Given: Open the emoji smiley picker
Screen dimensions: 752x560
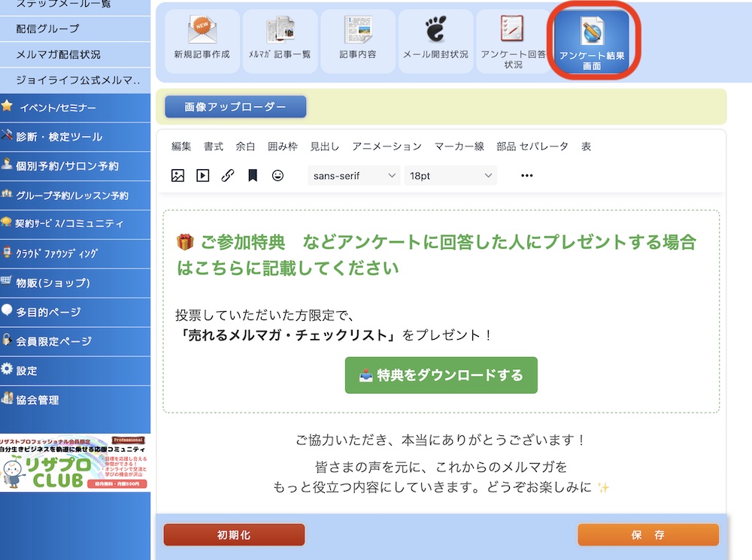Looking at the screenshot, I should 277,176.
